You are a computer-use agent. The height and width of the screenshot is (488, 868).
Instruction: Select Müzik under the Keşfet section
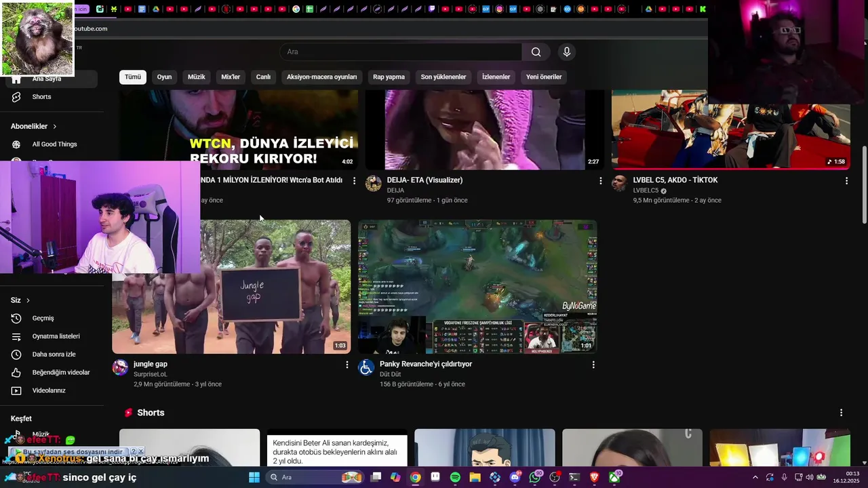point(41,434)
